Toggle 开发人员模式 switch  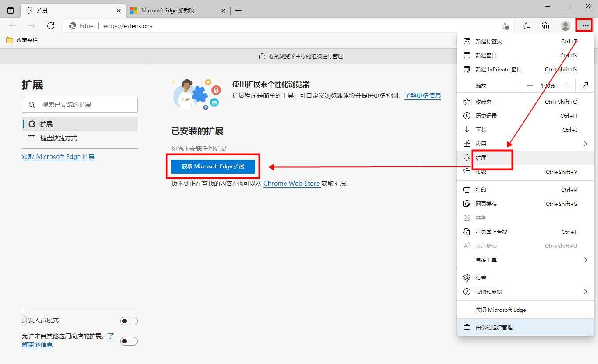(x=129, y=321)
